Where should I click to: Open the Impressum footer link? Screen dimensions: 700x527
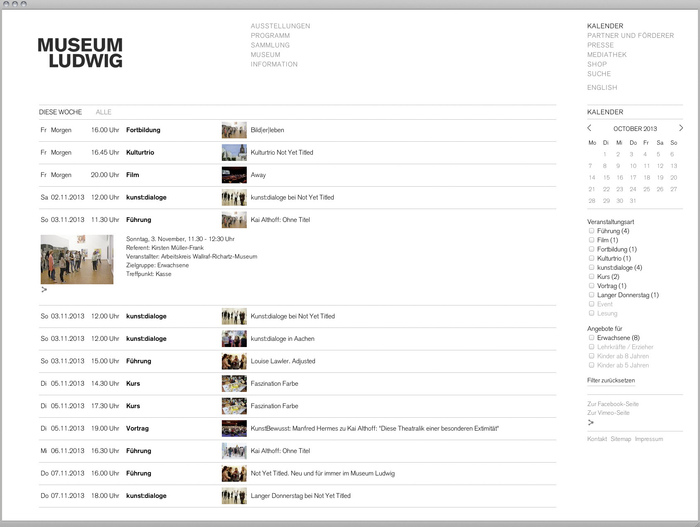pyautogui.click(x=649, y=439)
